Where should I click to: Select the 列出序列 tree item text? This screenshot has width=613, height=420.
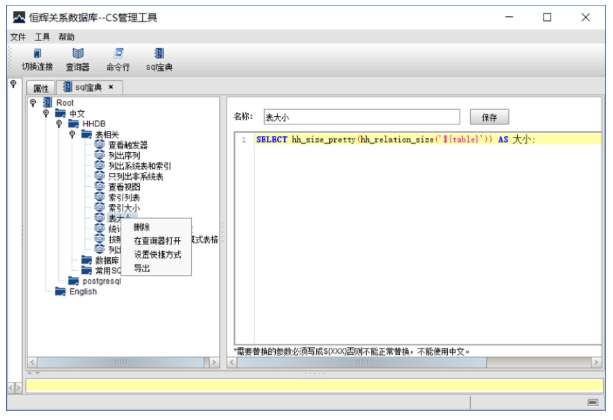coord(124,156)
